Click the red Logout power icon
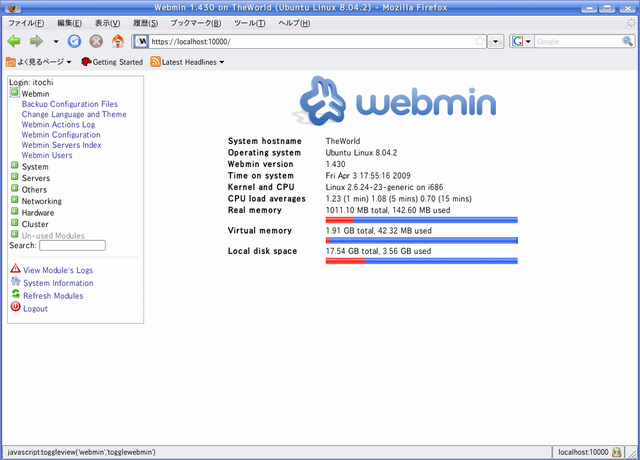The image size is (640, 460). (x=16, y=307)
